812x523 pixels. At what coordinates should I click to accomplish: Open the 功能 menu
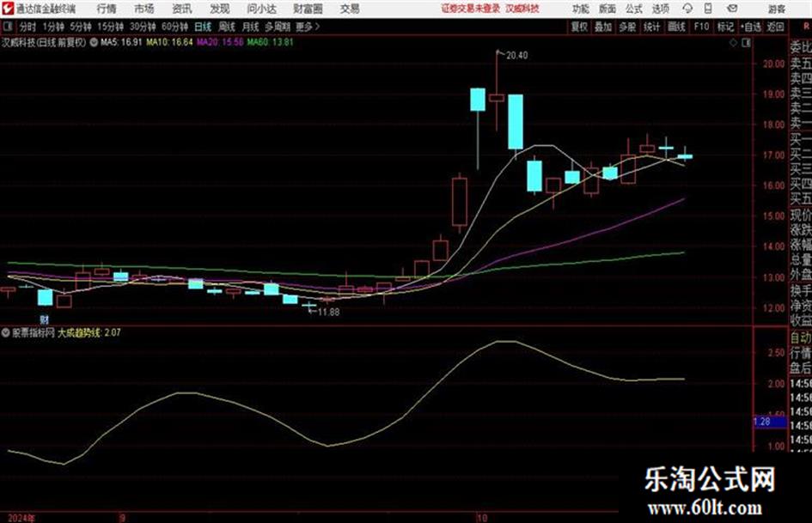[x=581, y=9]
